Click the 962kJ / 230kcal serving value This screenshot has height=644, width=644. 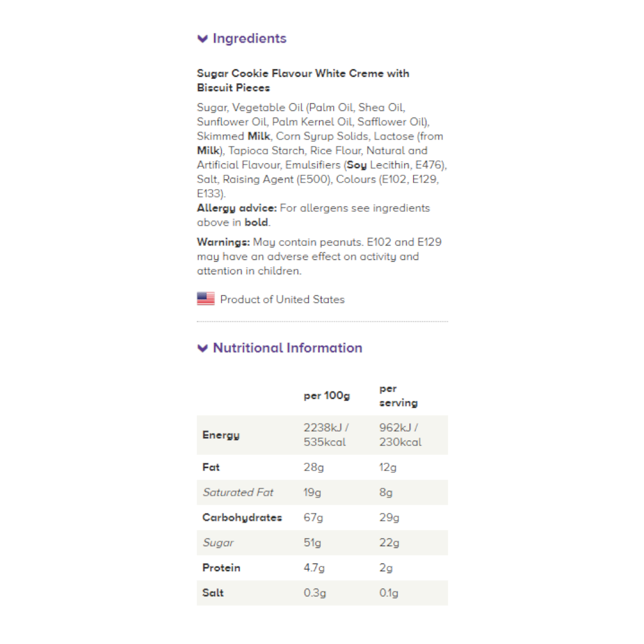(400, 435)
